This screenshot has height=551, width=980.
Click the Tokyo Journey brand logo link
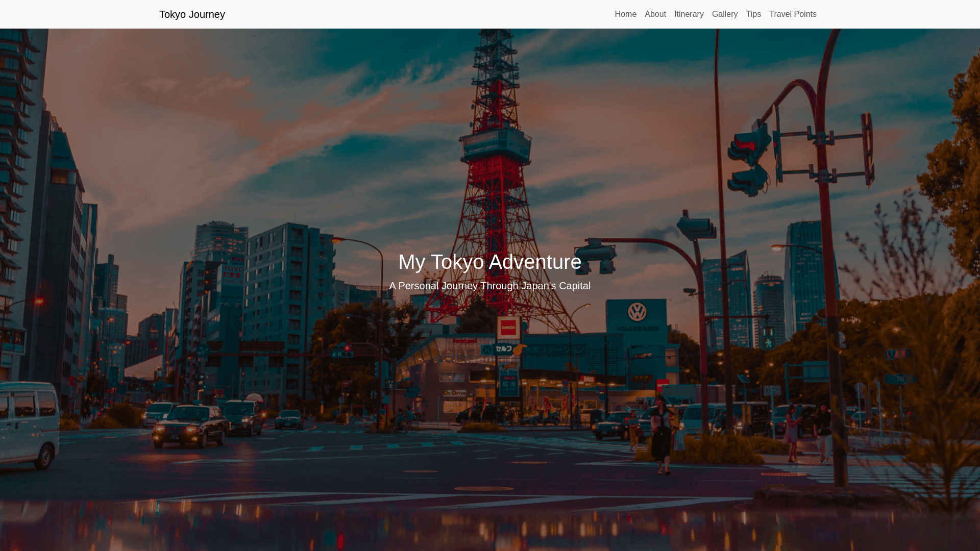[x=192, y=14]
